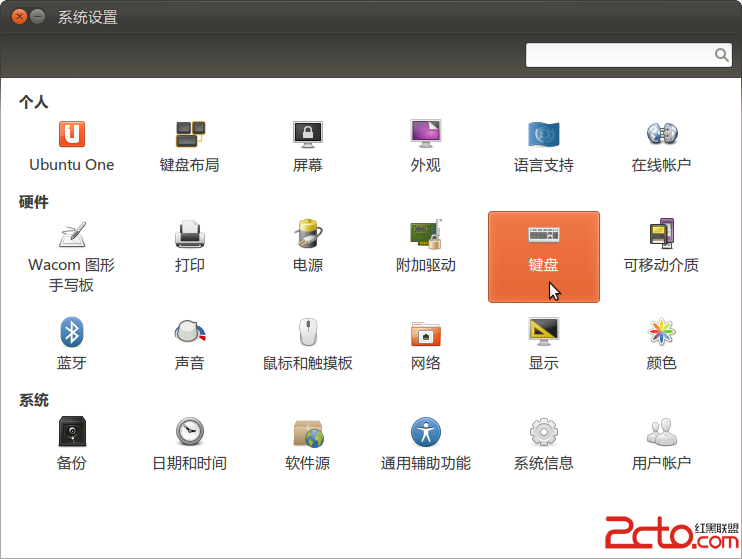Click the magnifier search icon
742x559 pixels.
pyautogui.click(x=721, y=55)
